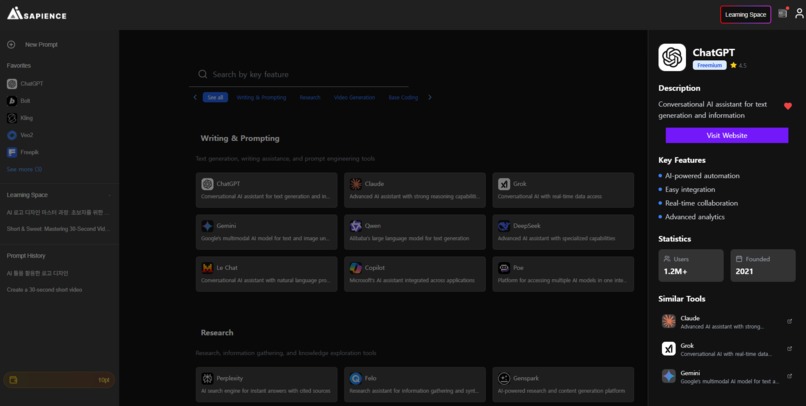Click the 10pt points balance bar
Screen dimensions: 806x406
(59, 380)
